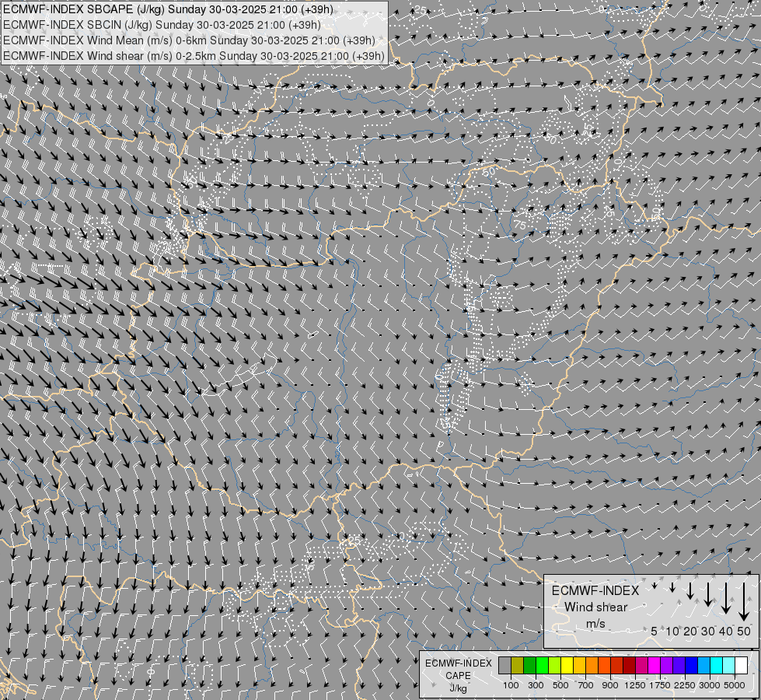Click the 'm/s' unit label in legend
Screen dimensions: 761x700
[595, 624]
